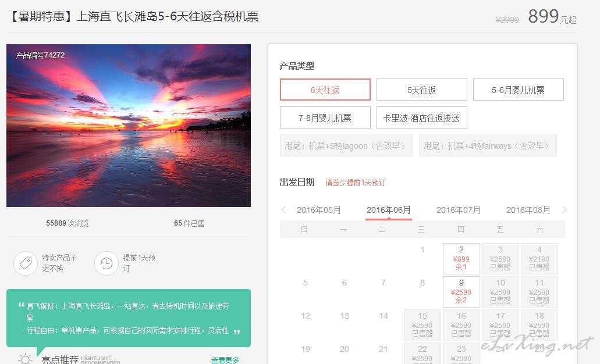Click date 1 in the June calendar
Viewport: 600px width, 364px height.
[423, 249]
